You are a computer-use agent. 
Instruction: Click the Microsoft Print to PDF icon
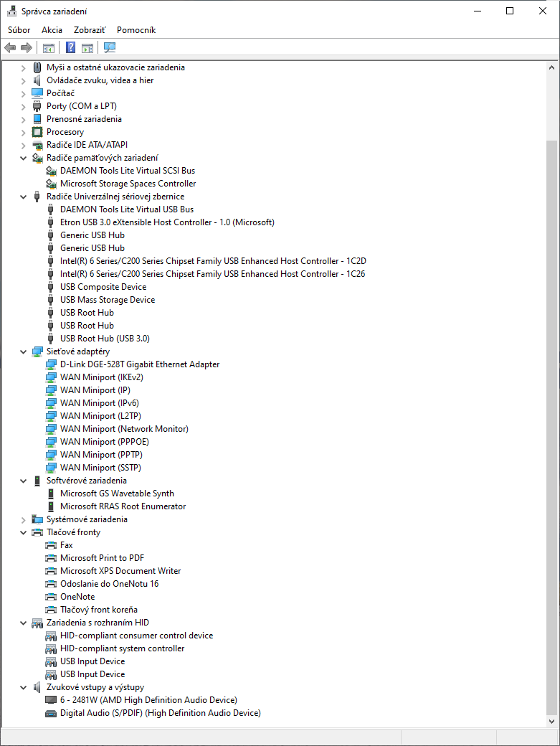coord(51,558)
